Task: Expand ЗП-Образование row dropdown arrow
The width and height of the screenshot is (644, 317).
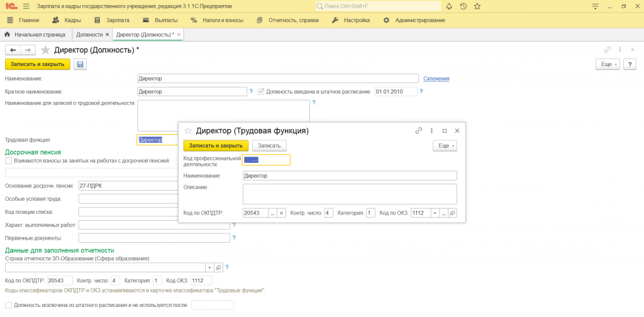Action: (x=210, y=267)
